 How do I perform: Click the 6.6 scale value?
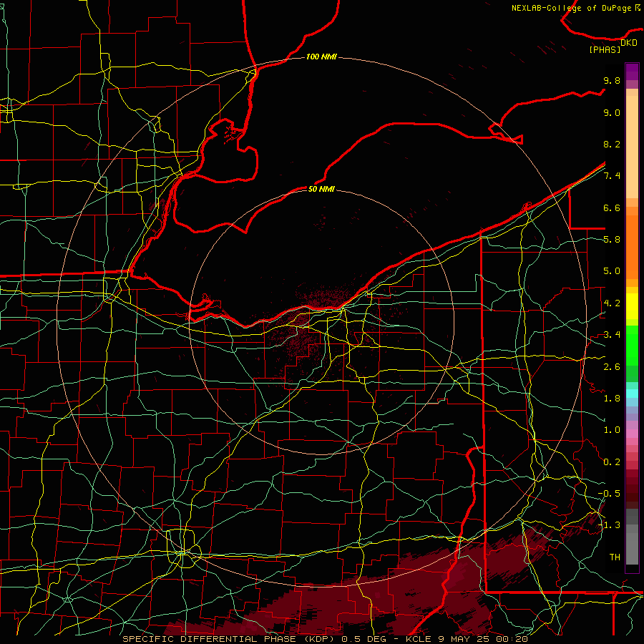(x=612, y=208)
